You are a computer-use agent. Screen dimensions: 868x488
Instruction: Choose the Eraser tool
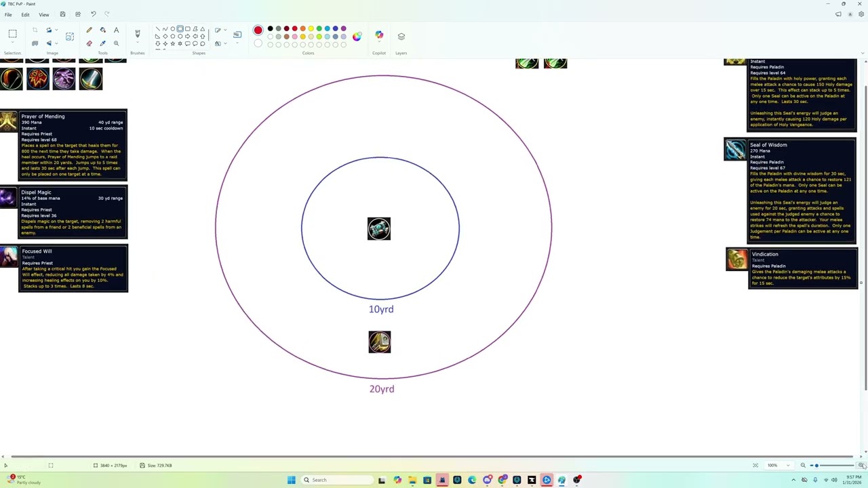click(89, 43)
